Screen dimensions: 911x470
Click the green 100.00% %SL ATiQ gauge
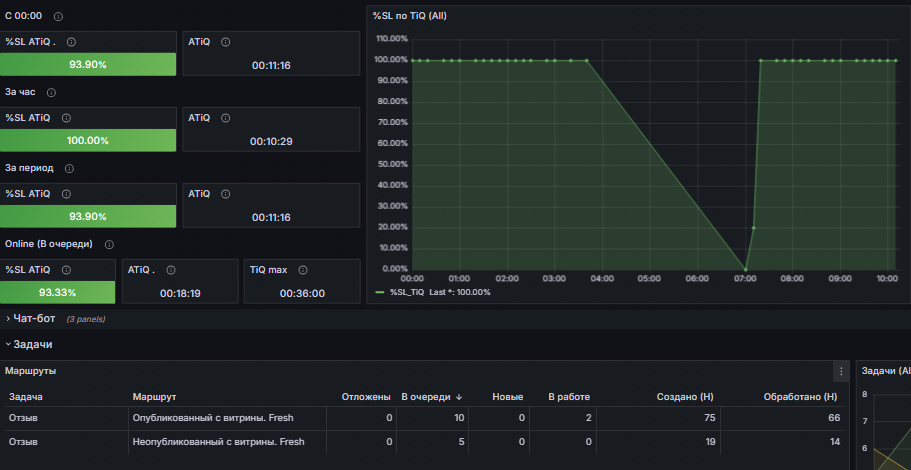(x=88, y=140)
